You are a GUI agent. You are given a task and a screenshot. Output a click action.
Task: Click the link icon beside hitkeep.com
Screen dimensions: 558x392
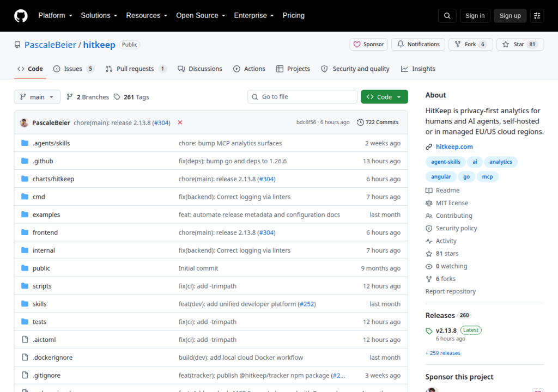coord(429,147)
